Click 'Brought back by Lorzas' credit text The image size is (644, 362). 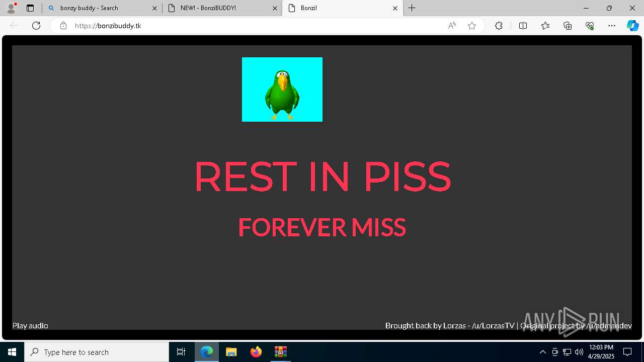point(426,326)
